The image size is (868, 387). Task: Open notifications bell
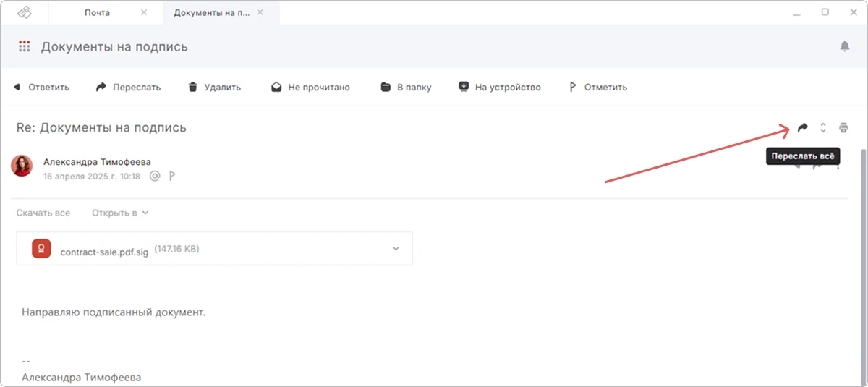(x=844, y=46)
